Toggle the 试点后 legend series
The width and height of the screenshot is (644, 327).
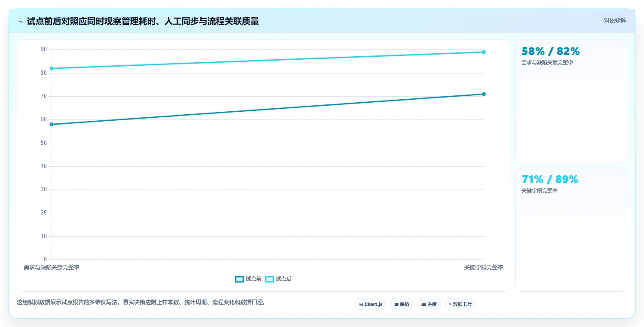click(x=278, y=279)
